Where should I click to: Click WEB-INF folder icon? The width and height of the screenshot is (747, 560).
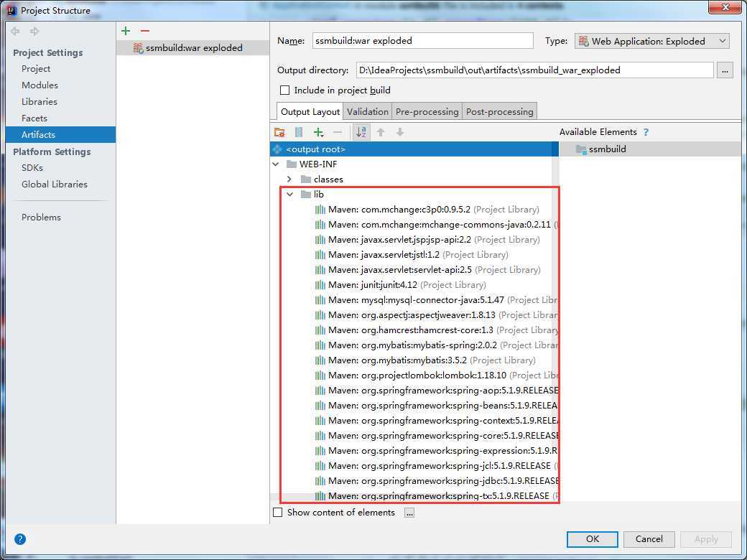coord(292,164)
